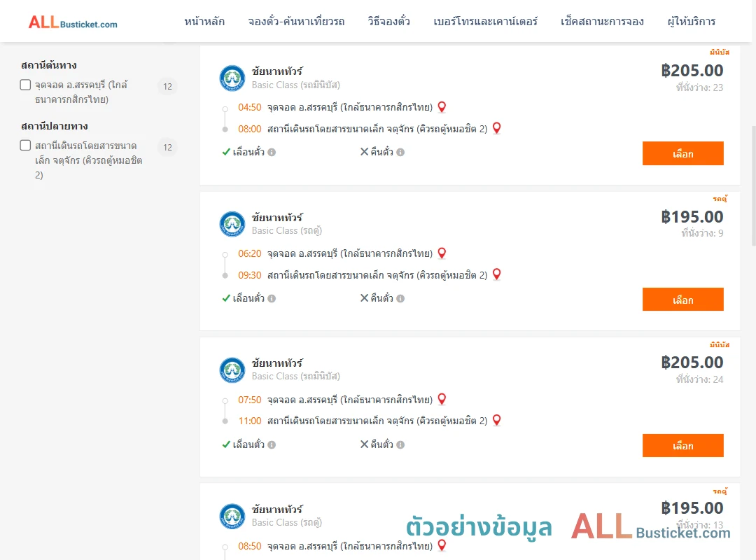Click the รถตู้ tag on the 06:20 card
This screenshot has width=756, height=560.
(720, 198)
